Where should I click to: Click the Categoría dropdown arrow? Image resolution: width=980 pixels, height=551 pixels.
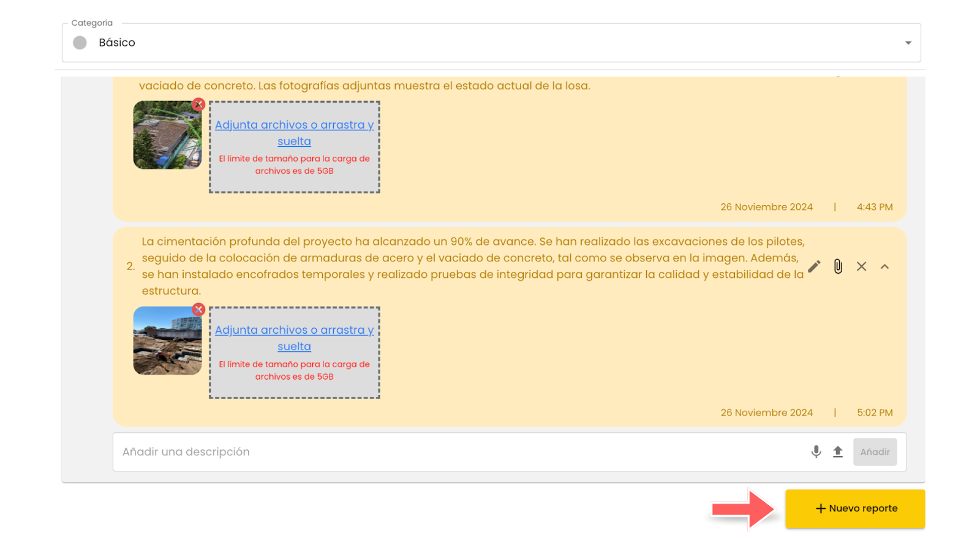point(908,43)
